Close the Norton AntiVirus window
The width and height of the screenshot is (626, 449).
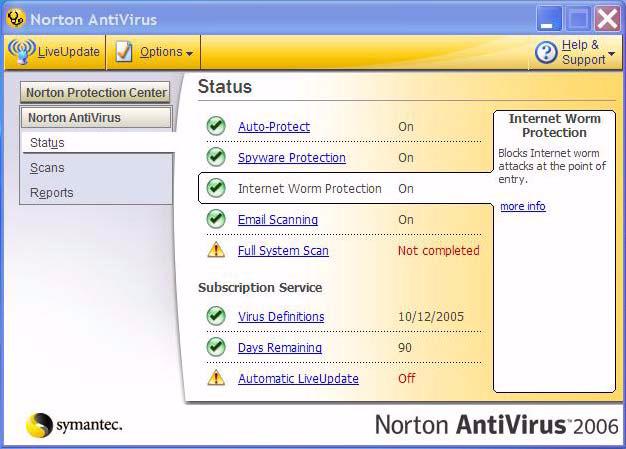607,18
